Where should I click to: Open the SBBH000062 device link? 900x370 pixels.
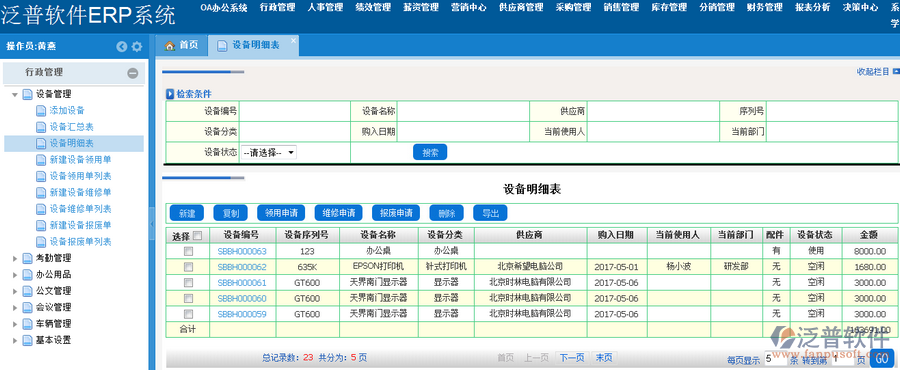click(x=242, y=267)
